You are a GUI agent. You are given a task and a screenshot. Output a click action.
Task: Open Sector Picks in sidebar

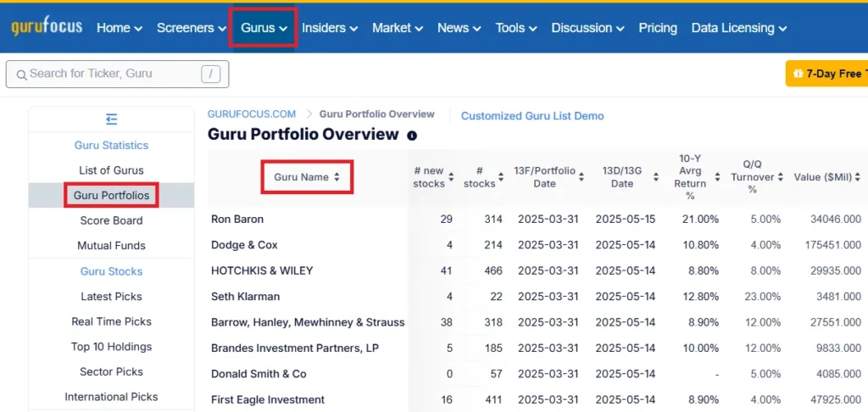pos(111,371)
